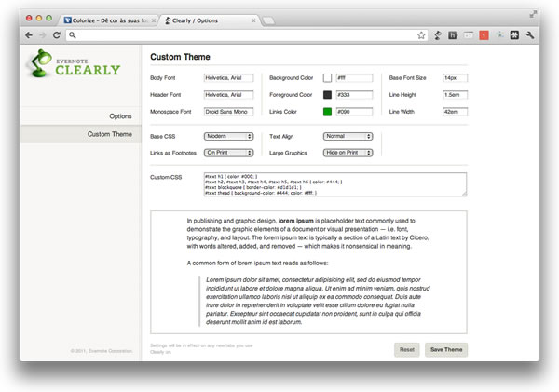Bookmark page with the star icon
The image size is (559, 392).
tap(421, 35)
